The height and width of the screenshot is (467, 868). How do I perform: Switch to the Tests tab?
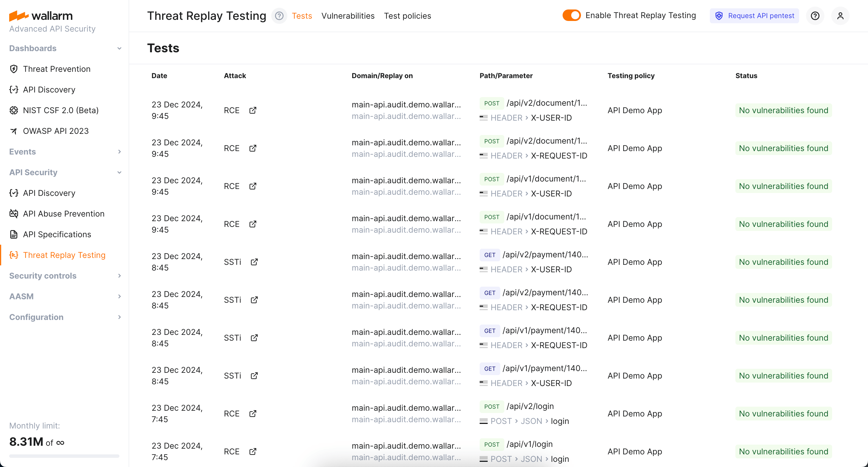click(x=302, y=16)
